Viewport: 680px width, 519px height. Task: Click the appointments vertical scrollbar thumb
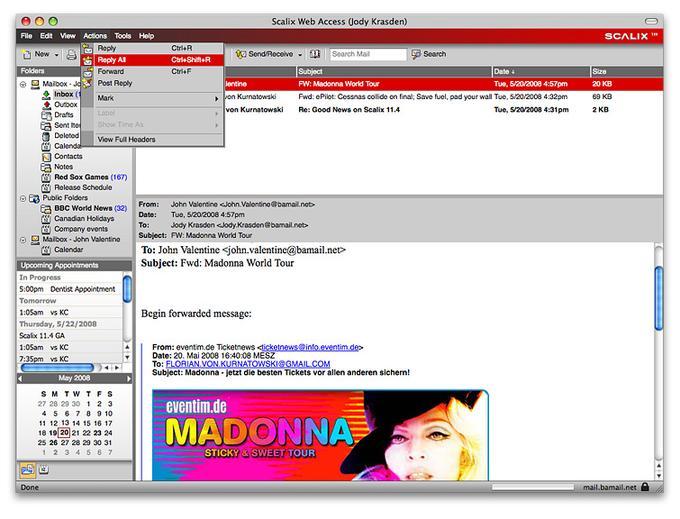point(127,289)
